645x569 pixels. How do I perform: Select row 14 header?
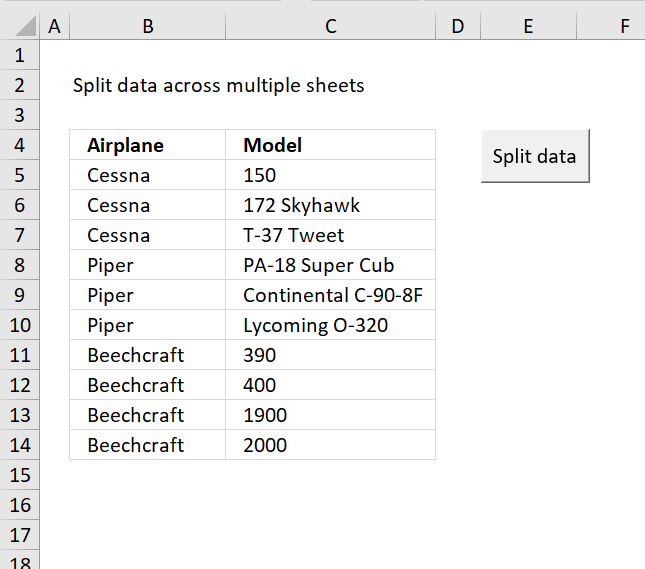[x=20, y=446]
